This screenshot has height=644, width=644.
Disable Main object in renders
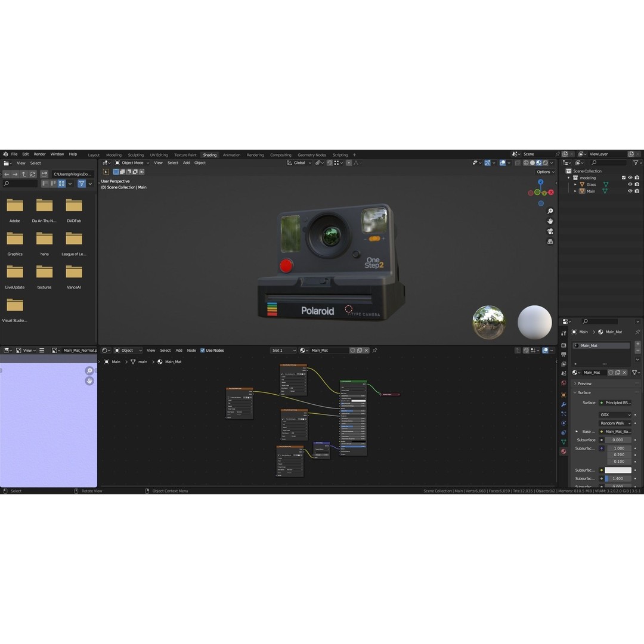[x=637, y=191]
